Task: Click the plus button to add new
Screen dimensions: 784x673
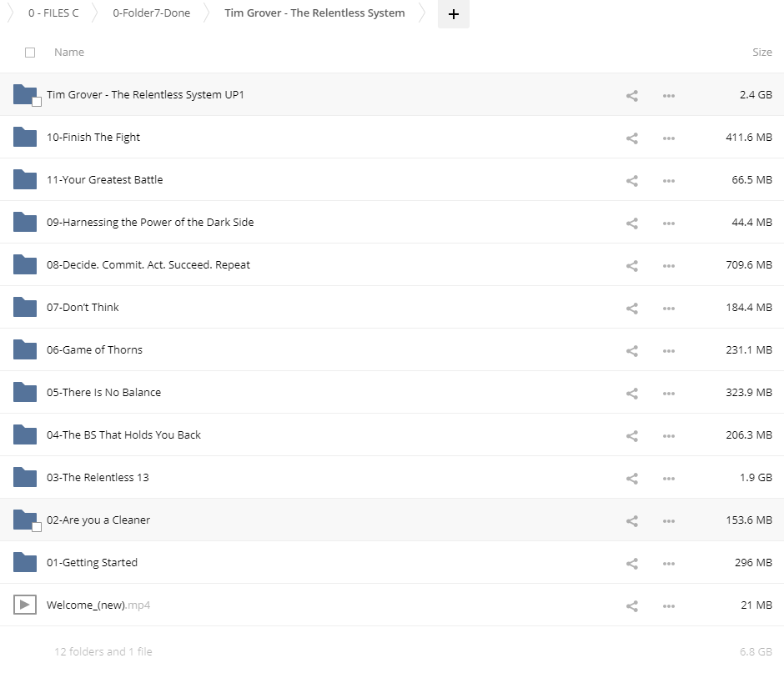Action: 453,14
